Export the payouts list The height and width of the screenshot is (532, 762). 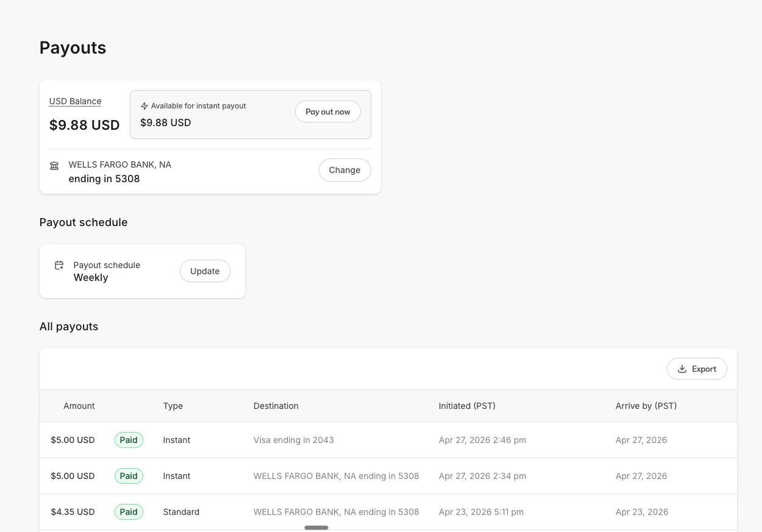(x=697, y=369)
